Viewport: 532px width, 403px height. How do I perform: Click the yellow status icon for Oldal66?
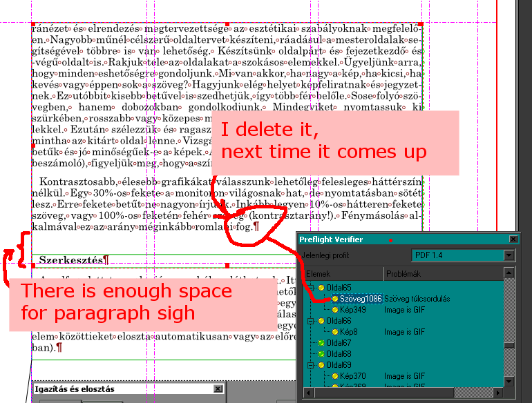[321, 321]
